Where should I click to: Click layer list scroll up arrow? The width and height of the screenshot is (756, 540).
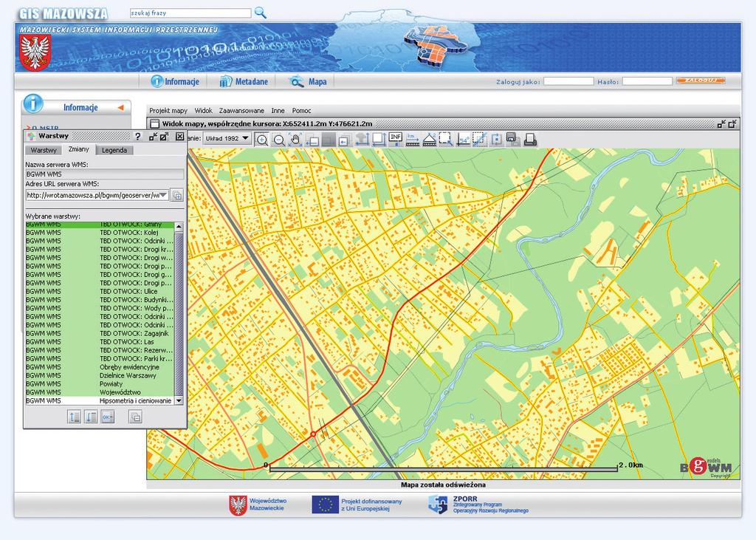click(179, 226)
